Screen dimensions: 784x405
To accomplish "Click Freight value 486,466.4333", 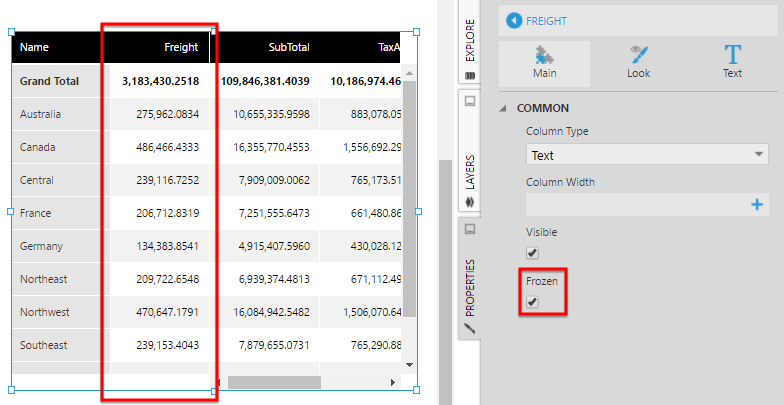I will click(x=168, y=147).
